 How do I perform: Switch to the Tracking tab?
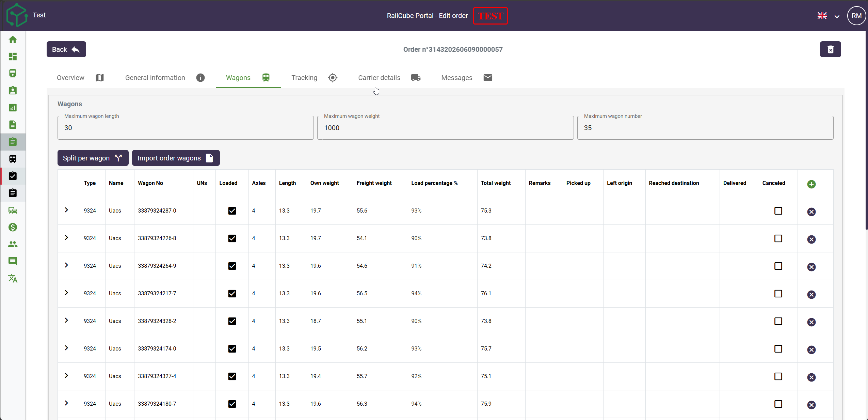314,78
